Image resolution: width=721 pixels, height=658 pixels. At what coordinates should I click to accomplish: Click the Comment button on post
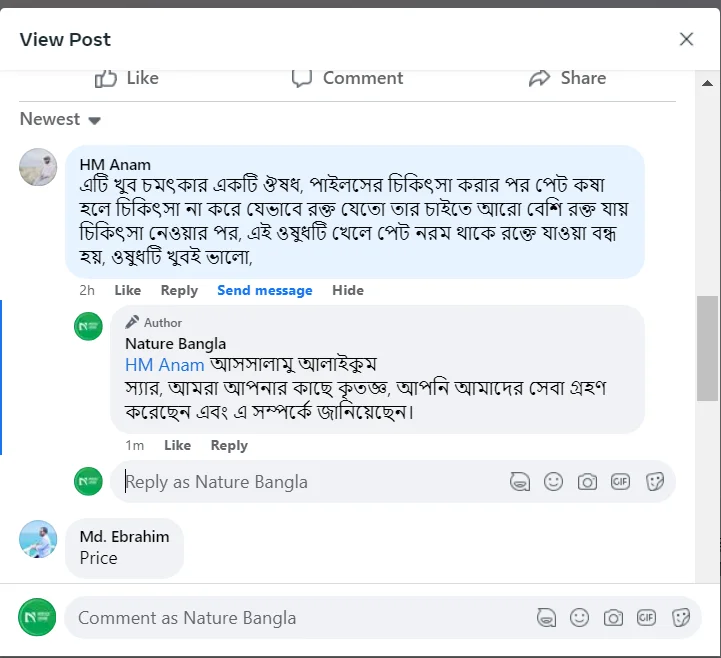coord(347,78)
